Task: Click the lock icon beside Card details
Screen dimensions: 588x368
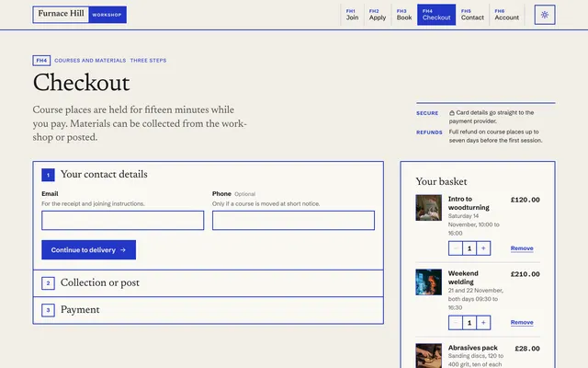Action: (452, 112)
